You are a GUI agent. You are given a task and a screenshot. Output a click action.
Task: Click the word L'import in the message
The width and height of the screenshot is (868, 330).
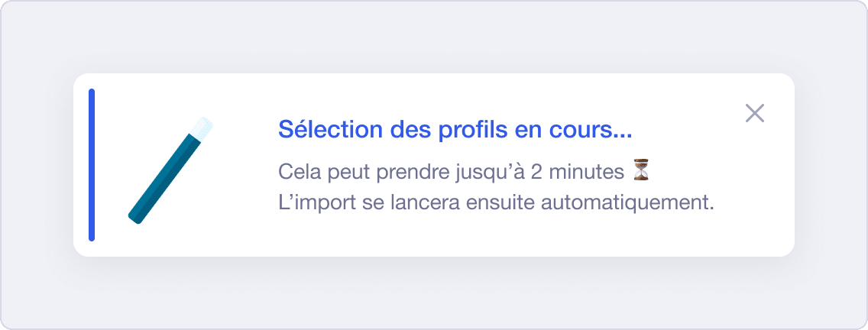[x=310, y=203]
